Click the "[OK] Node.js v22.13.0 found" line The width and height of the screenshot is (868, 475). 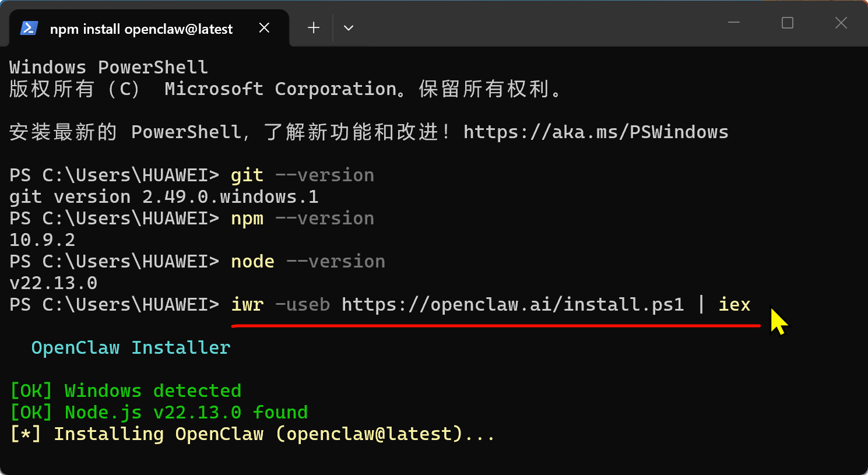coord(159,413)
